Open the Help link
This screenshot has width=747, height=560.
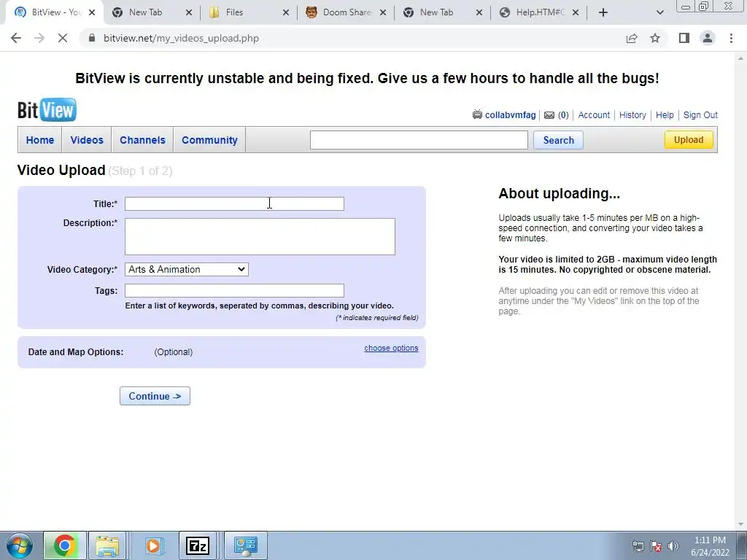[x=665, y=114]
